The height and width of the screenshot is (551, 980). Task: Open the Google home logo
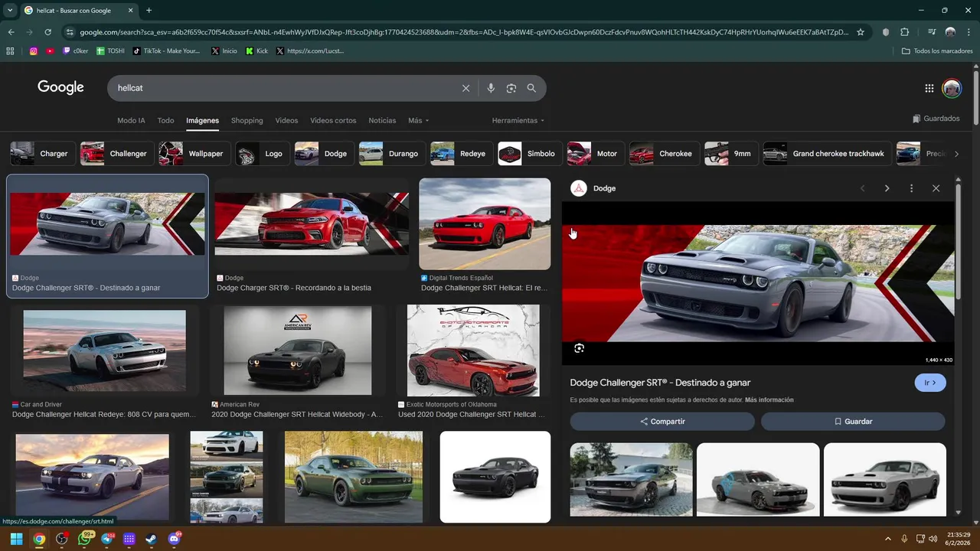[x=60, y=87]
